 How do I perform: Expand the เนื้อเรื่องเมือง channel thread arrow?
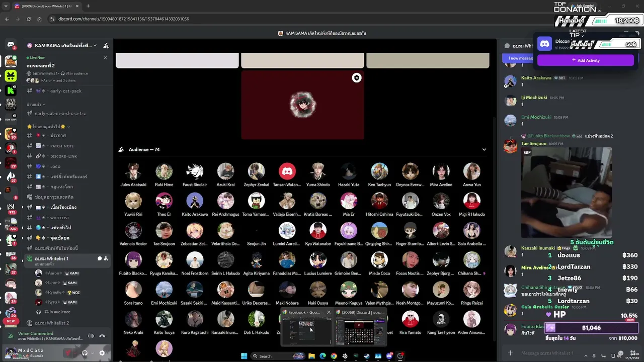pos(22,208)
